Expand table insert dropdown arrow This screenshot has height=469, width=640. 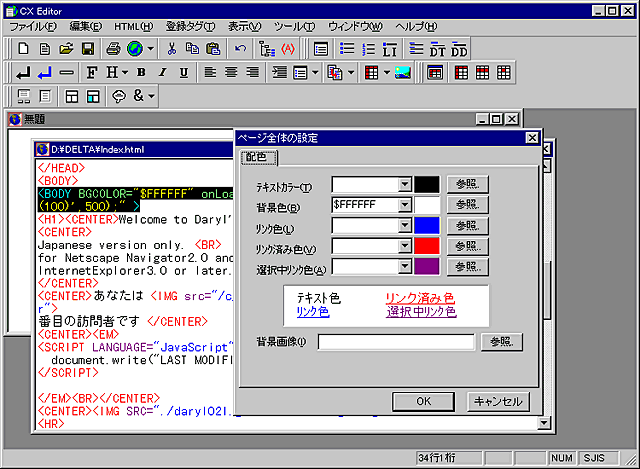pos(387,73)
